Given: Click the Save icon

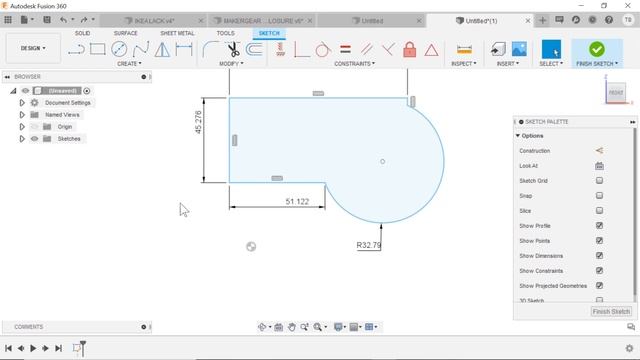Looking at the screenshot, I should pyautogui.click(x=47, y=20).
